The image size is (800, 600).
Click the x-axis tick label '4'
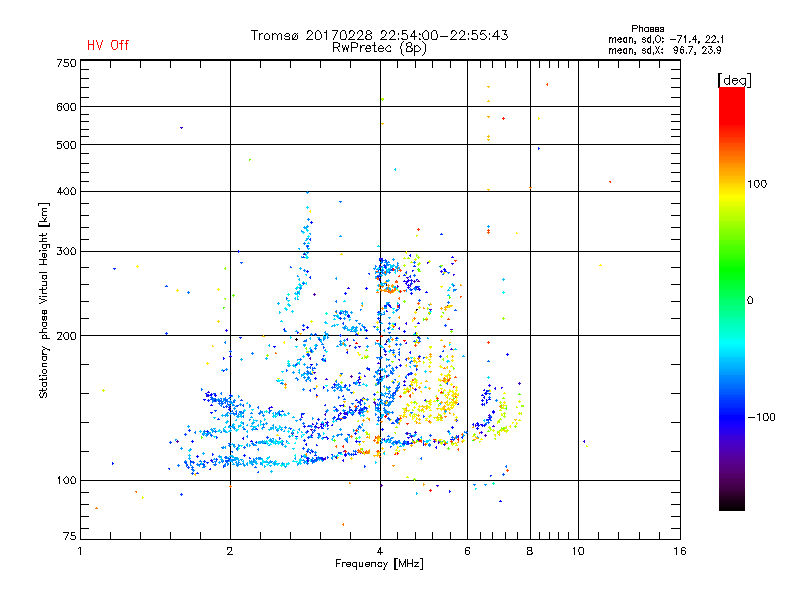coord(380,551)
